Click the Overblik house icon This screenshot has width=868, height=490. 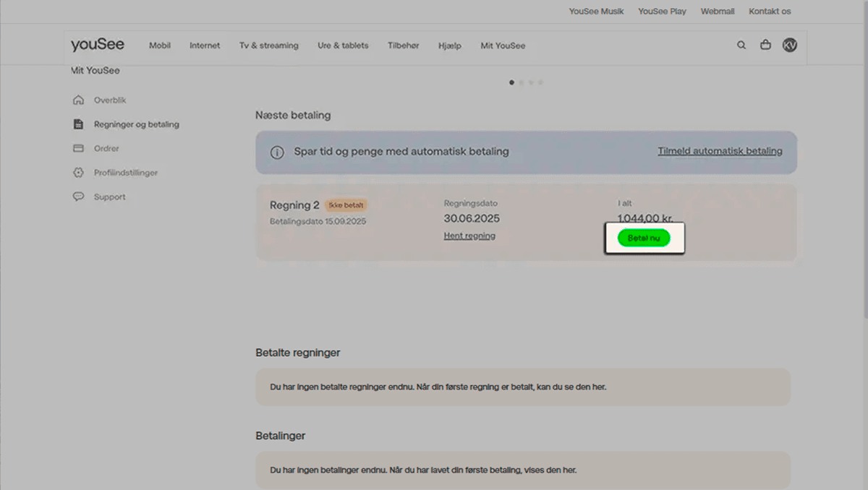(79, 100)
